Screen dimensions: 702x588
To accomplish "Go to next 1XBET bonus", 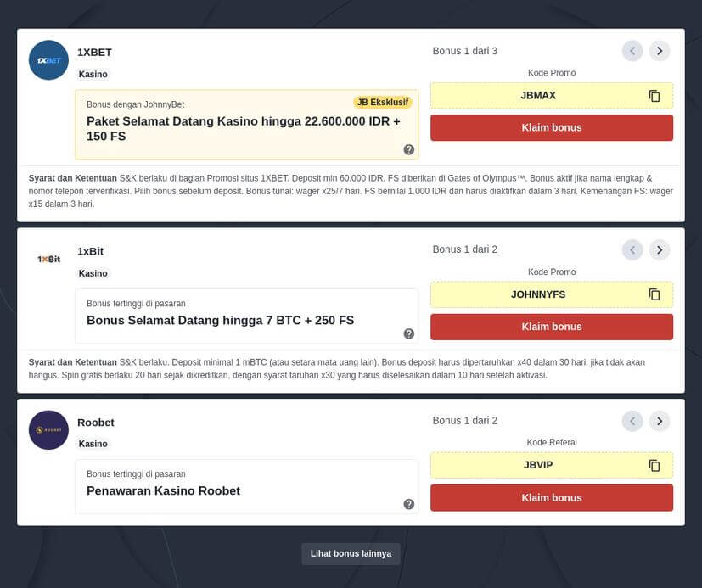I will coord(660,51).
